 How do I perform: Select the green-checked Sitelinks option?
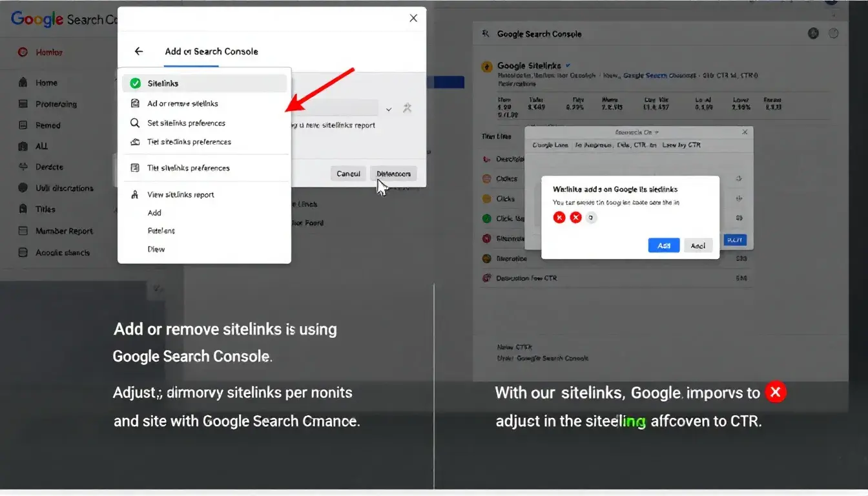(x=204, y=83)
